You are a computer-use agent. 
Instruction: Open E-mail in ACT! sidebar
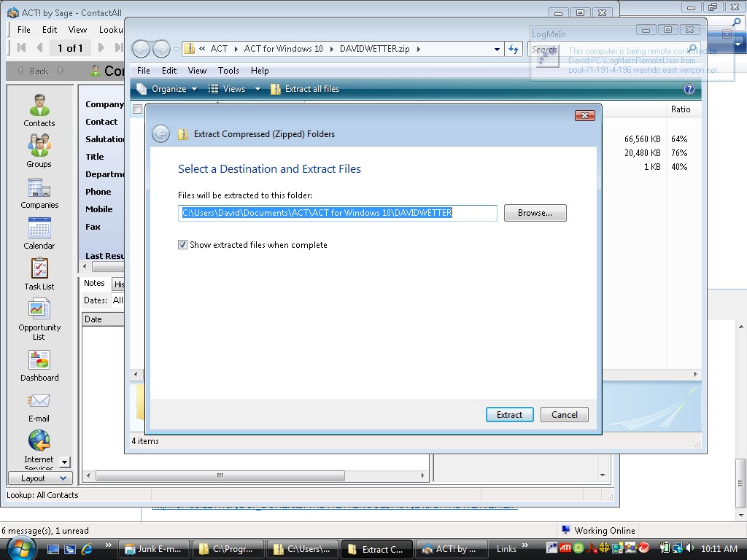[x=39, y=408]
